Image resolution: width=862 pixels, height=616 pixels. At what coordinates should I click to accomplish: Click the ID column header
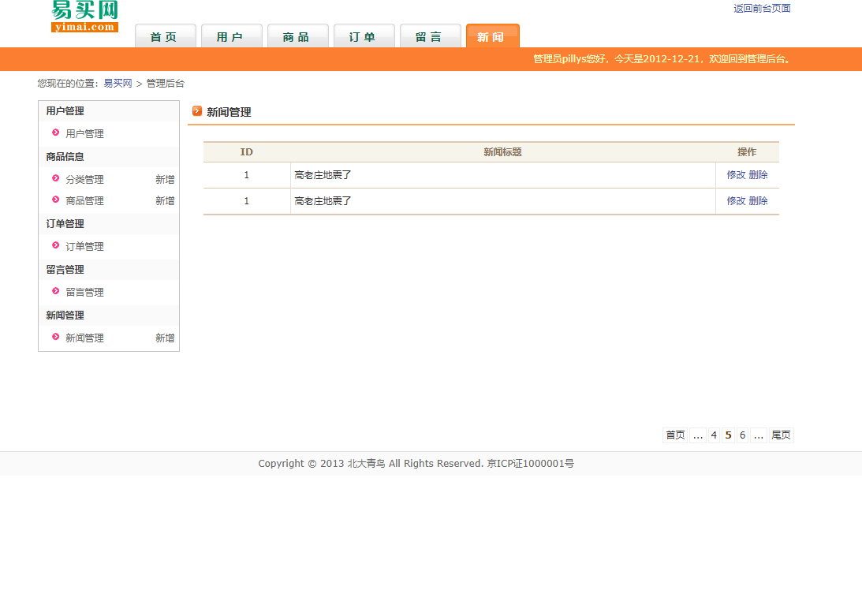click(246, 151)
